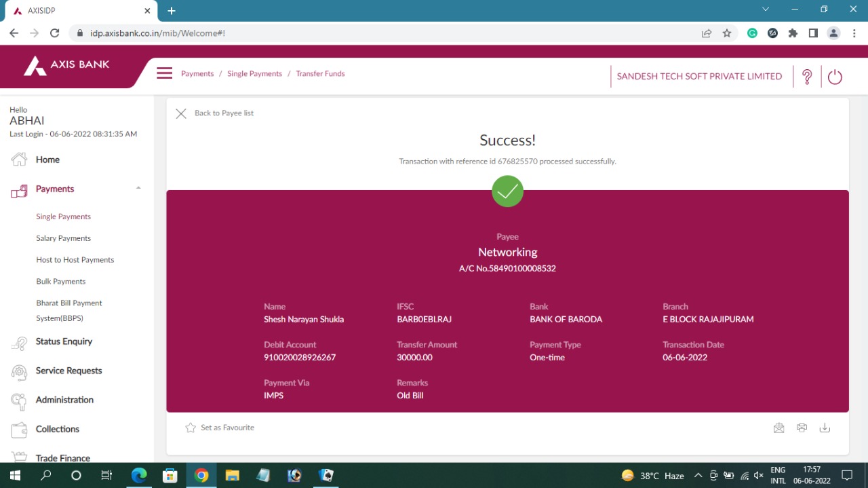Click Transfer Funds breadcrumb link
This screenshot has height=488, width=868.
[320, 73]
